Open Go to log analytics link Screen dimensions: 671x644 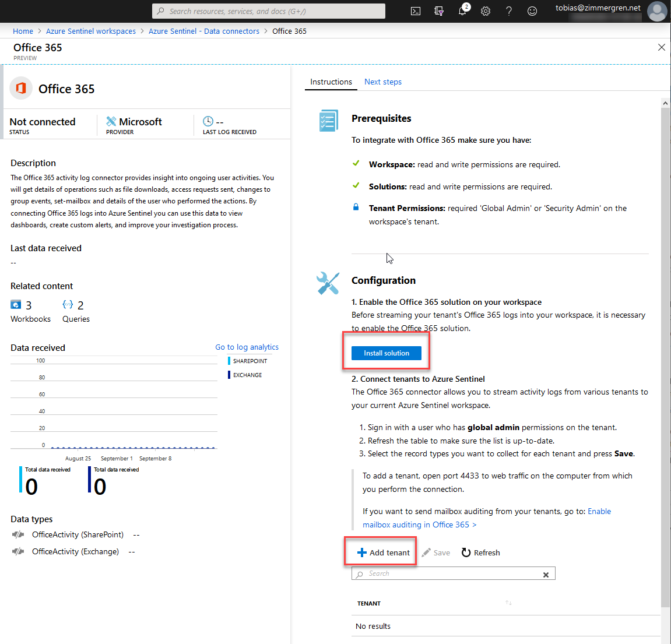pyautogui.click(x=247, y=347)
